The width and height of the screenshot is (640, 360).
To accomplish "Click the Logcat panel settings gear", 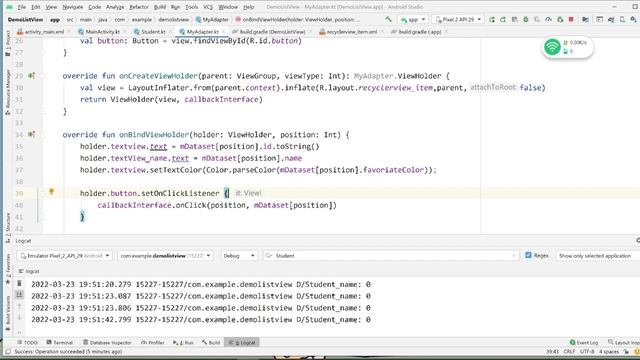I will click(x=638, y=240).
